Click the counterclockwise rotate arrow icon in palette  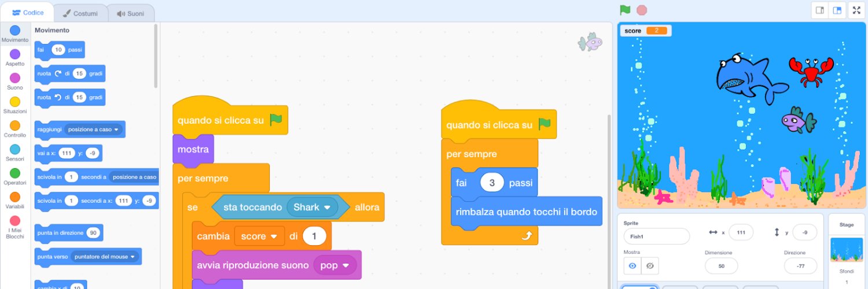click(x=58, y=97)
